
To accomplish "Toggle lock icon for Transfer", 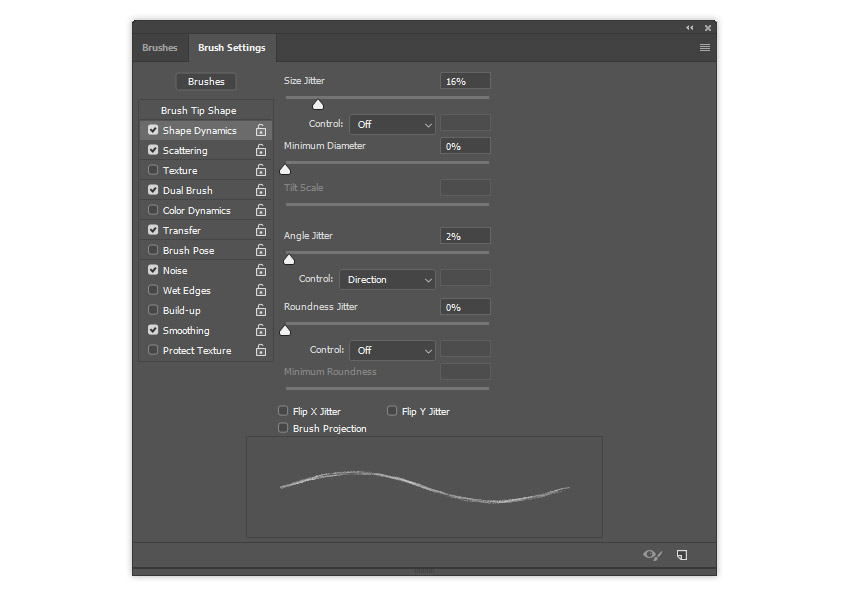I will [x=261, y=230].
